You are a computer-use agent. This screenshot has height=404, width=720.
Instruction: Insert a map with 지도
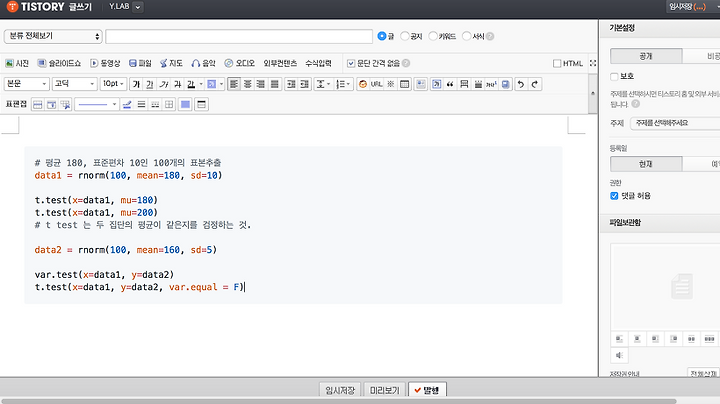[171, 63]
